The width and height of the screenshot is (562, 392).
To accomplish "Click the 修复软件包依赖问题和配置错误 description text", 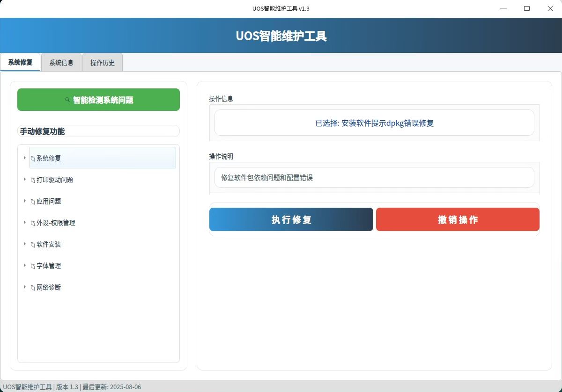I will coord(266,178).
